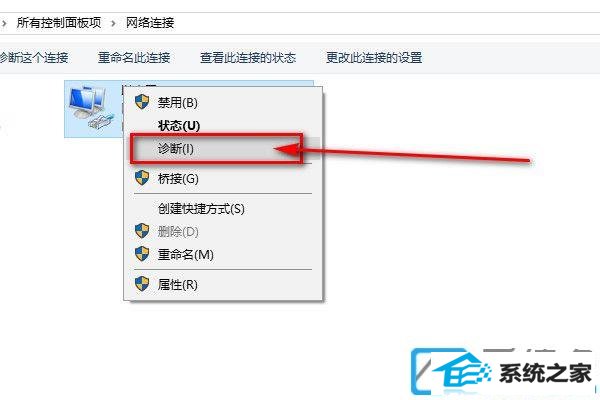
Task: Open 属性(R) from the context menu
Action: coord(178,284)
